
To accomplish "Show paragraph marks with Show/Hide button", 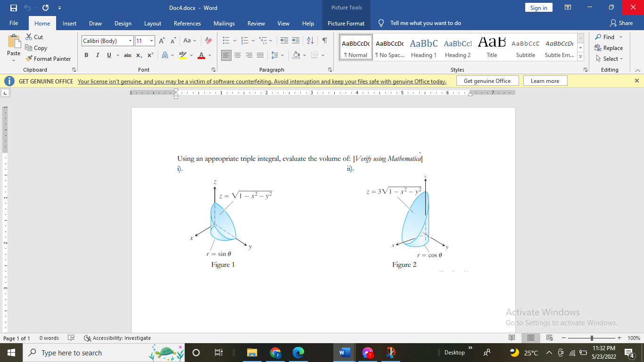I will 324,41.
